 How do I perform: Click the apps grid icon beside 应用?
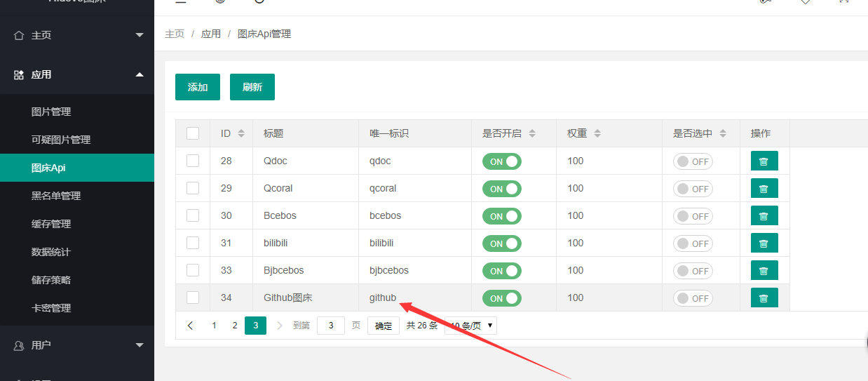pyautogui.click(x=19, y=74)
